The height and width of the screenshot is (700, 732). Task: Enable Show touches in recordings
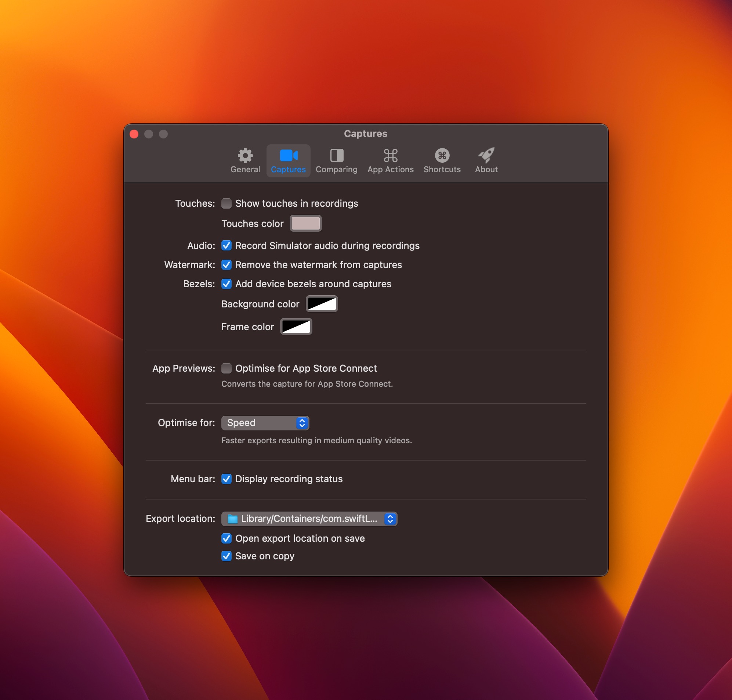[227, 203]
